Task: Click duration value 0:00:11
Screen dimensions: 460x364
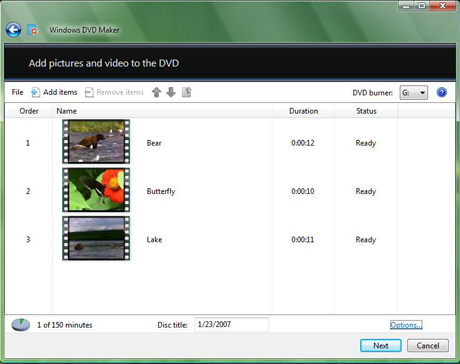Action: click(x=303, y=240)
